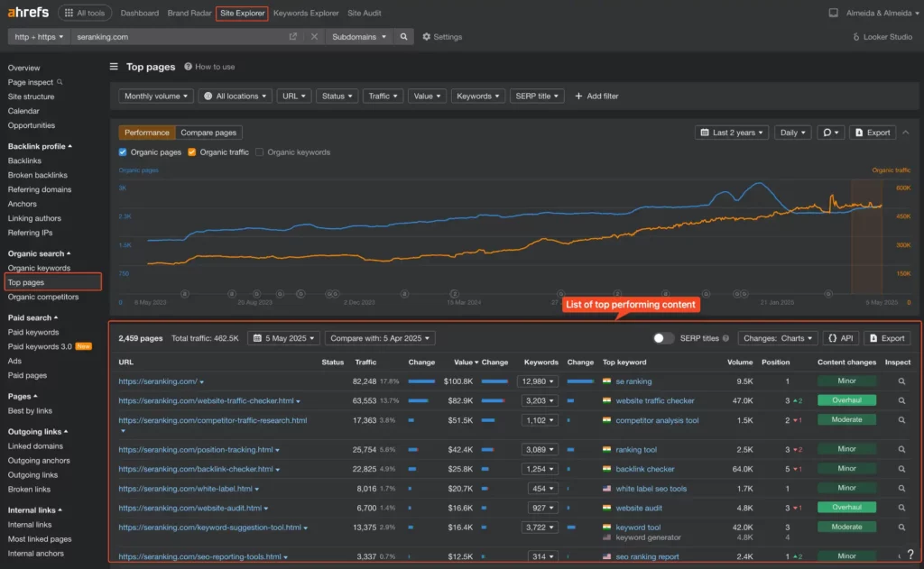Click Add filter button
Image resolution: width=924 pixels, height=569 pixels.
(596, 96)
